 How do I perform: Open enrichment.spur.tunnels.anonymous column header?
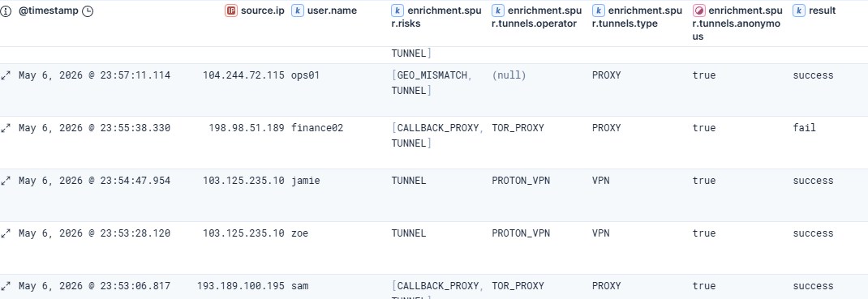click(x=738, y=23)
